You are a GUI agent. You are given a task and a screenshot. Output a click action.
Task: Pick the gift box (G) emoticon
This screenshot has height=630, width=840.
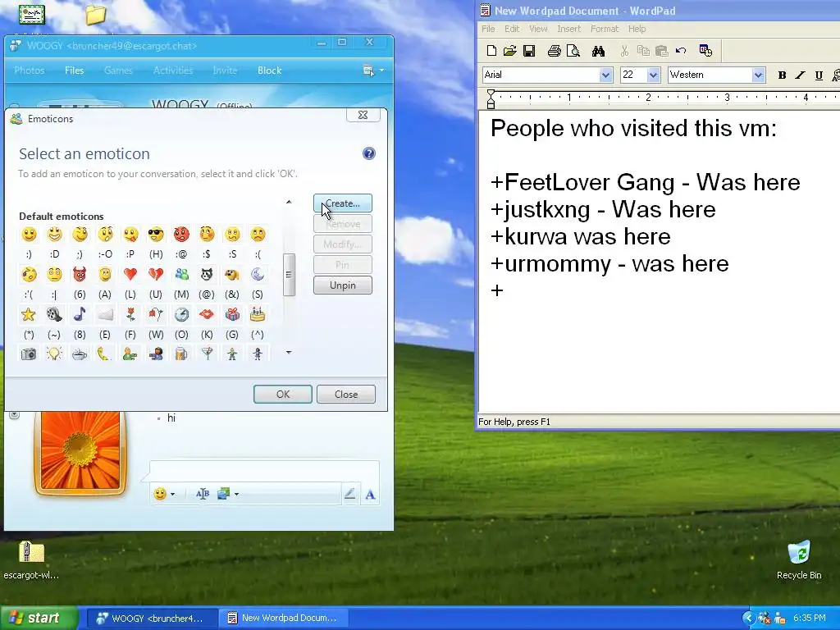point(232,314)
